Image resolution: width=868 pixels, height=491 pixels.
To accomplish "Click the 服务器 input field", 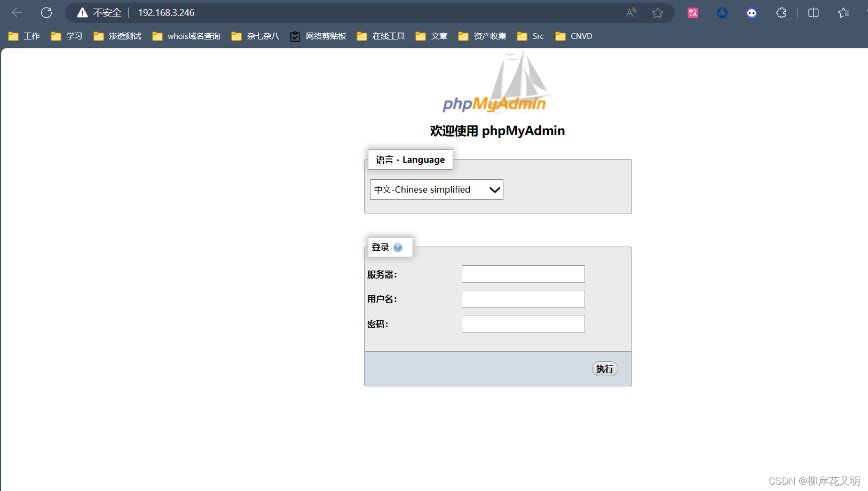I will 523,274.
